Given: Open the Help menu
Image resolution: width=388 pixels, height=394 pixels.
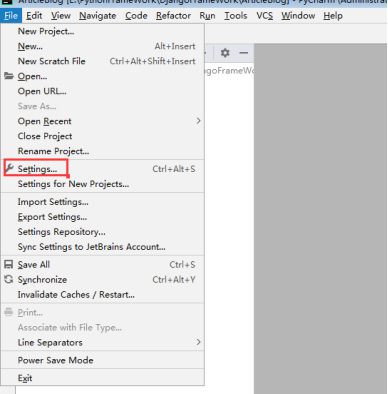Looking at the screenshot, I should click(333, 16).
